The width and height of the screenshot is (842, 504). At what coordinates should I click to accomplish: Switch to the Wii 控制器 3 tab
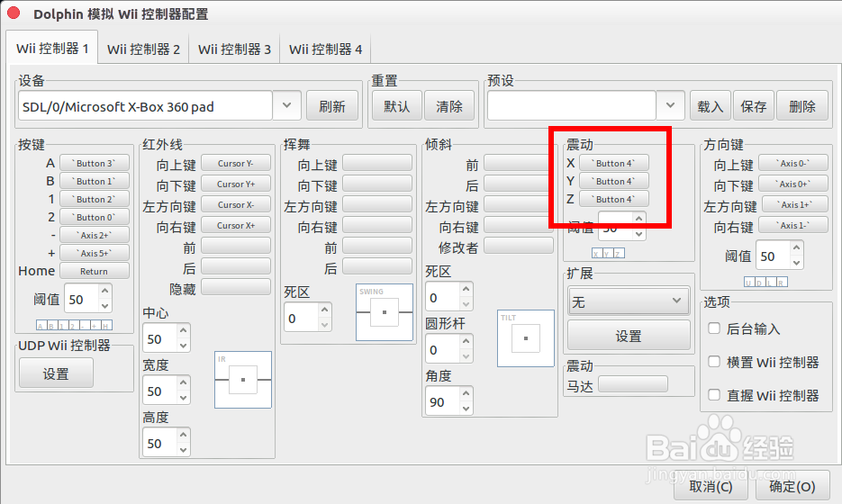(x=234, y=49)
